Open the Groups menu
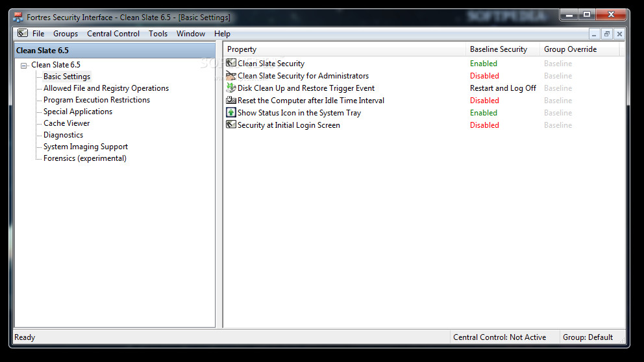This screenshot has width=644, height=362. pos(66,34)
